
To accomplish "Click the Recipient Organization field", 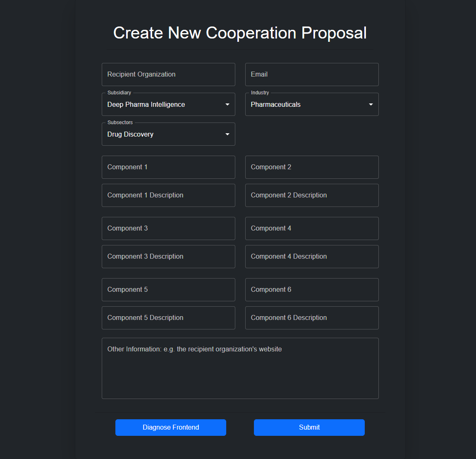I will click(x=168, y=74).
